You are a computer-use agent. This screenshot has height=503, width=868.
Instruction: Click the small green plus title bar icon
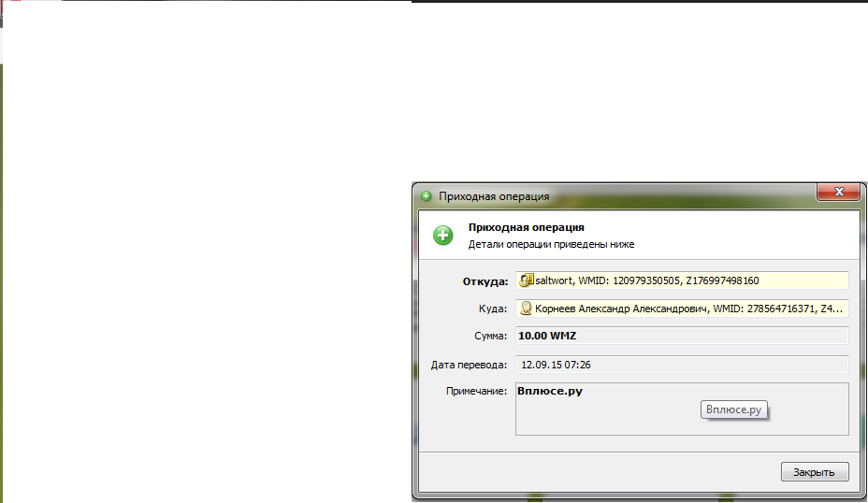(x=426, y=196)
